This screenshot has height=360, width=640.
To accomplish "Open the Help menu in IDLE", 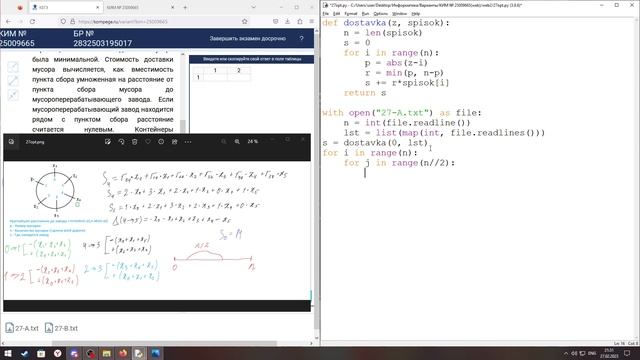I will 416,14.
